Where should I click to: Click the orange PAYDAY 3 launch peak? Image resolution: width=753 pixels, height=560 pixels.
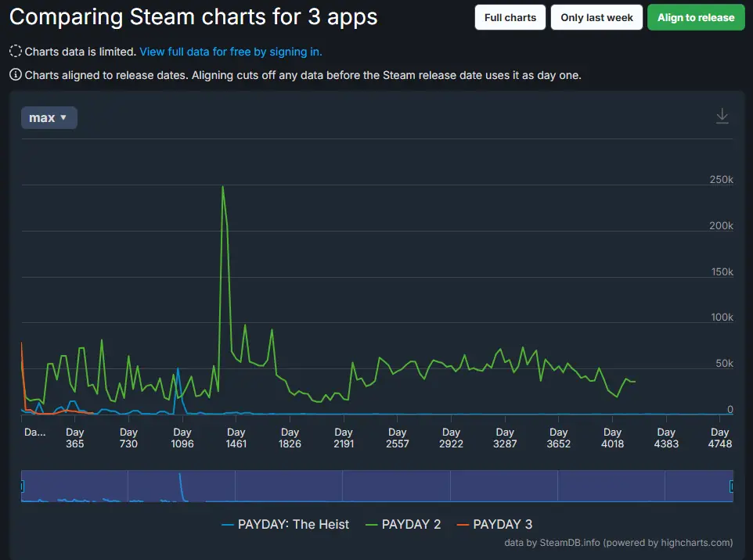(x=22, y=343)
